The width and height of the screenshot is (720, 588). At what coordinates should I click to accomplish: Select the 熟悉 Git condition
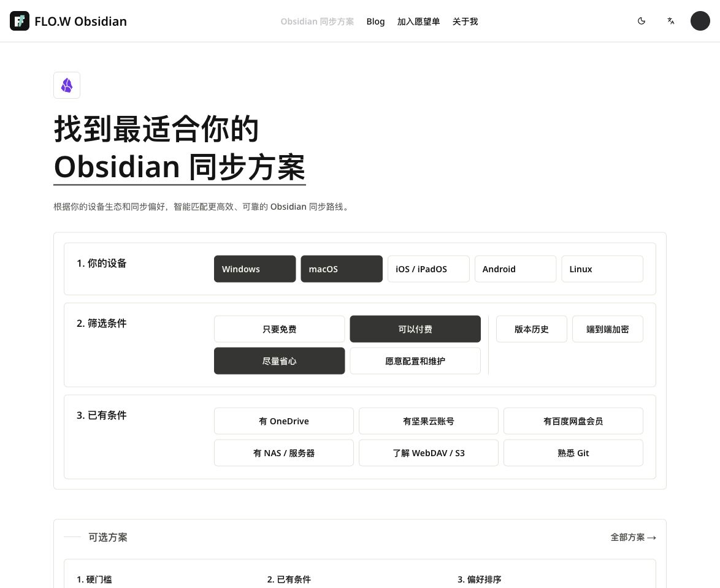(573, 453)
